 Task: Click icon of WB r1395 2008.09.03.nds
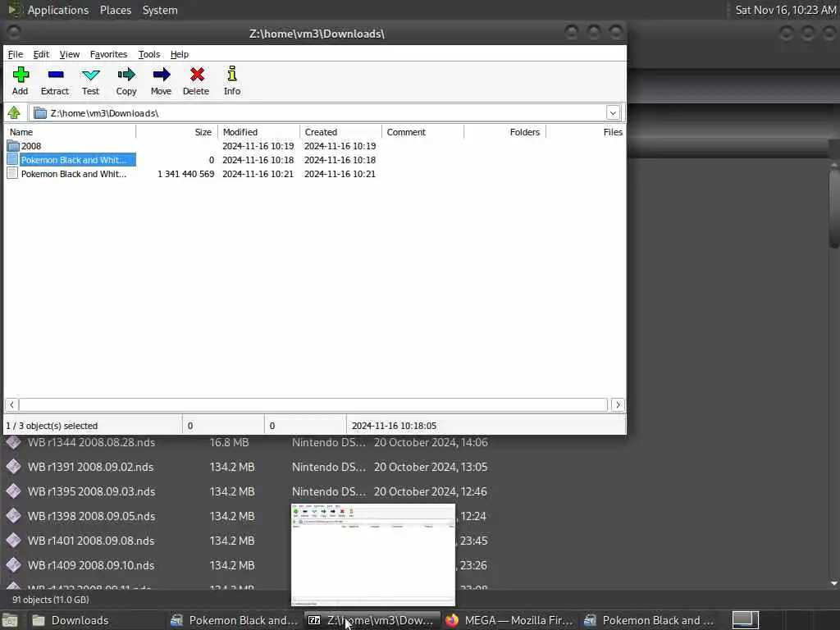[13, 491]
